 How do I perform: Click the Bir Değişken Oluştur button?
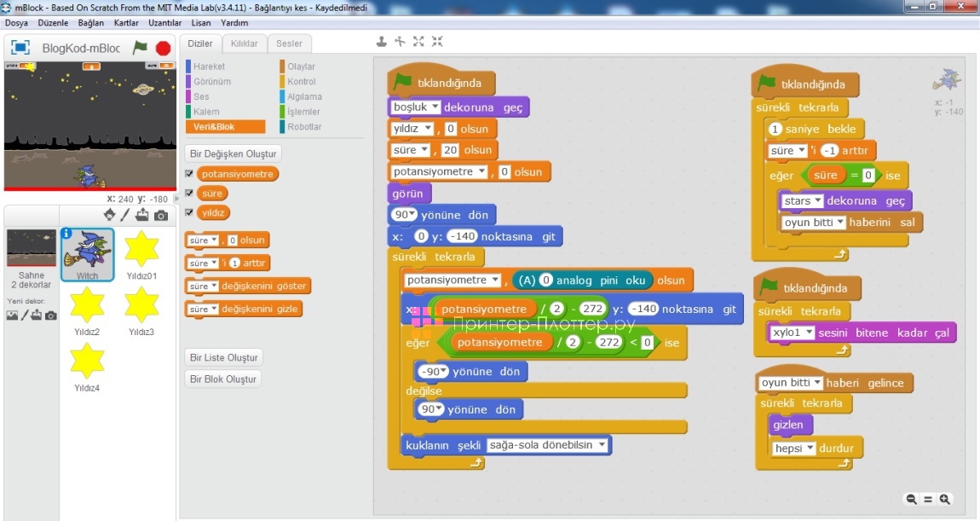click(233, 153)
